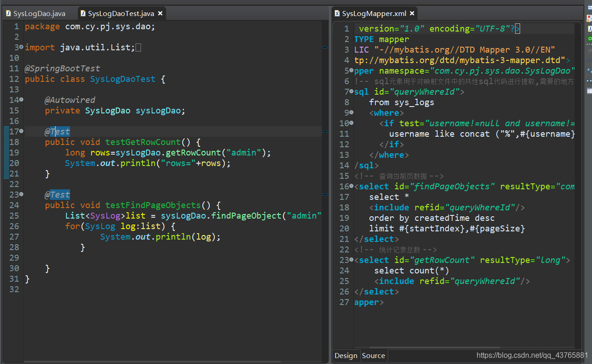Collapse the mapper element fold on line 5
The image size is (592, 364).
coord(352,70)
